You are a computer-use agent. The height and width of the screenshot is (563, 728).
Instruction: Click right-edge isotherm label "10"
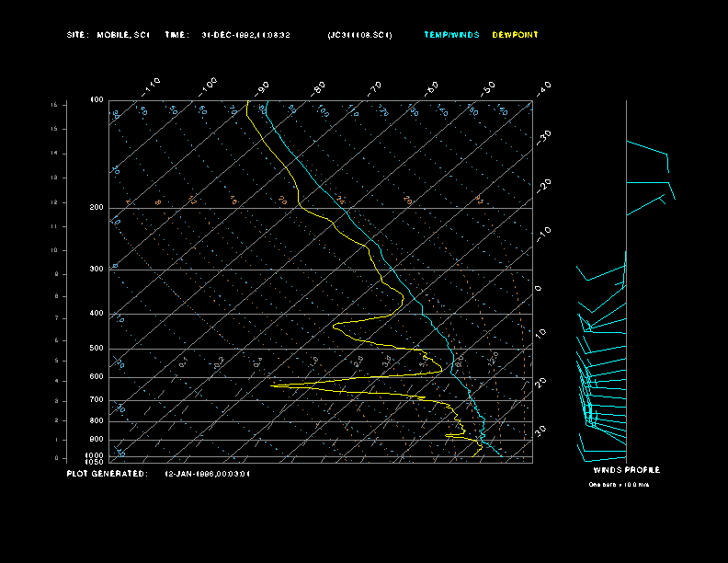point(541,333)
